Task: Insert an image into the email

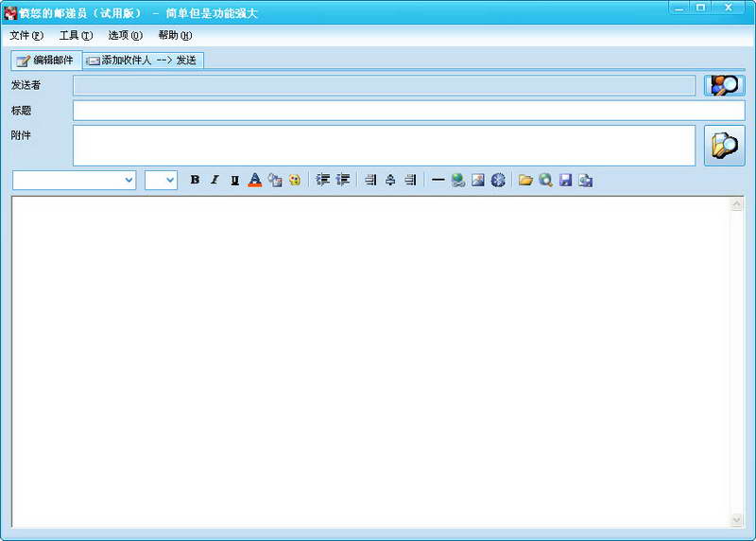Action: pyautogui.click(x=478, y=180)
